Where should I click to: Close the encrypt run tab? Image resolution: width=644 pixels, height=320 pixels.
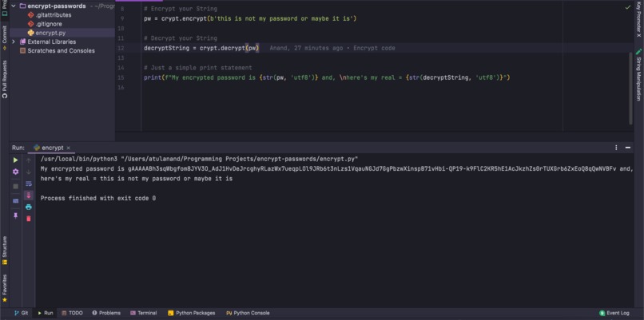coord(68,148)
